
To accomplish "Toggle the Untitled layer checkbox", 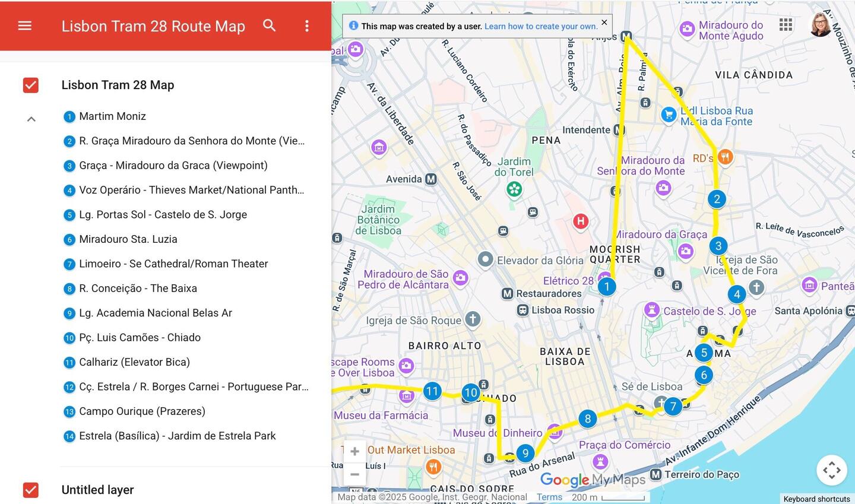I will [x=31, y=490].
